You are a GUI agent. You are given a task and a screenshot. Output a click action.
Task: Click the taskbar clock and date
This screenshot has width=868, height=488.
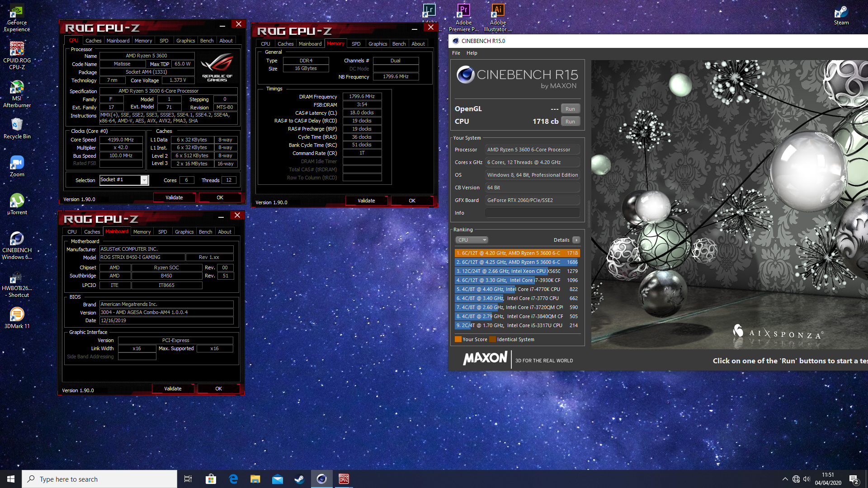[828, 479]
